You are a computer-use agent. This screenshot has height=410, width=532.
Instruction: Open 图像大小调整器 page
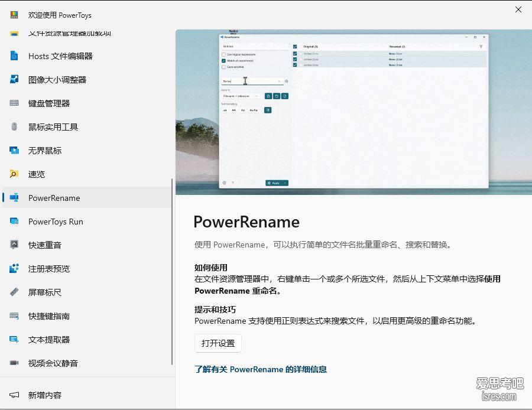pyautogui.click(x=86, y=80)
